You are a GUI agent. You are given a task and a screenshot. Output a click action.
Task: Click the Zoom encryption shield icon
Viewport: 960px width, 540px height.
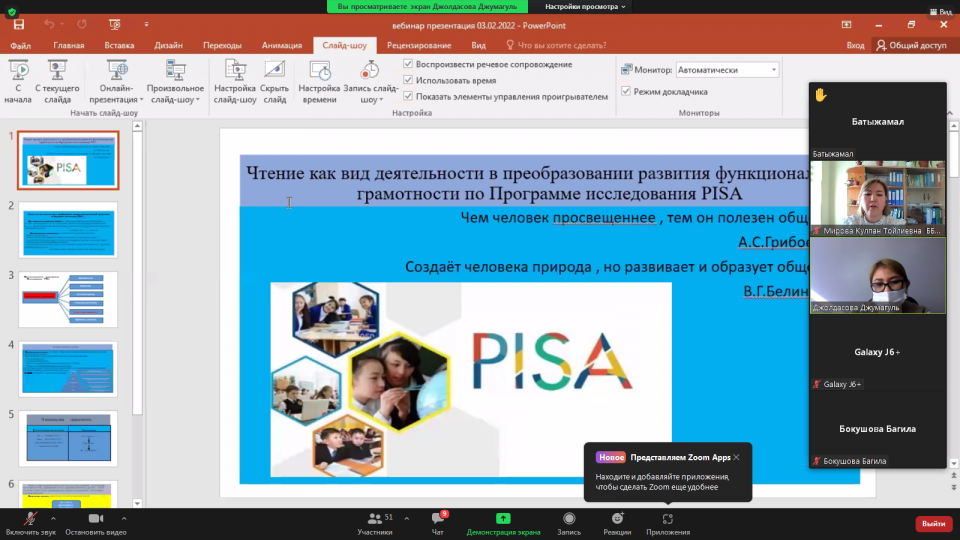pyautogui.click(x=12, y=12)
